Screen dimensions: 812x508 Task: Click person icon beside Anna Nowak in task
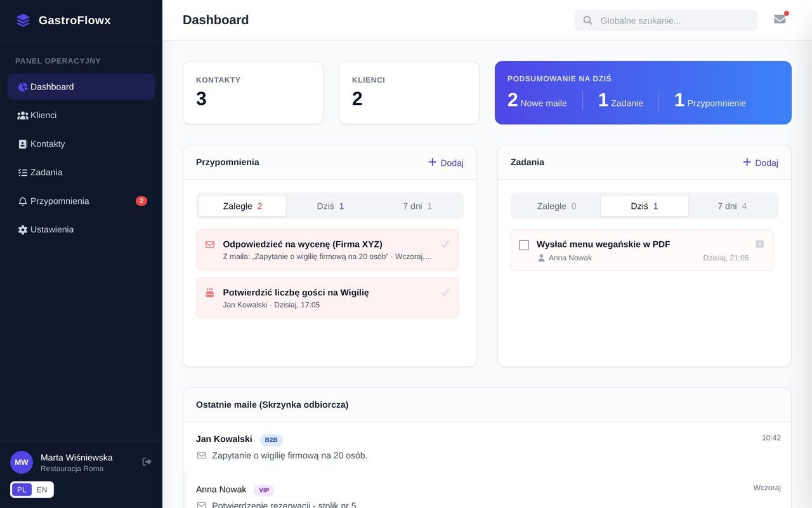541,258
